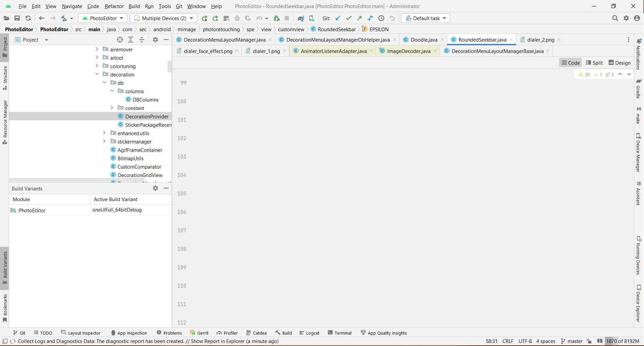
Task: Open the Refactor menu
Action: [114, 6]
